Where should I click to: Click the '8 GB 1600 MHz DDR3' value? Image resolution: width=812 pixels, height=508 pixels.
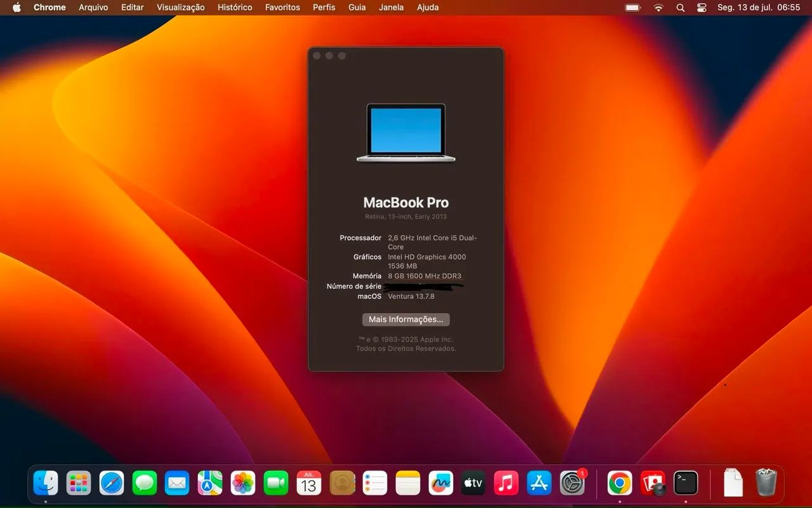[x=424, y=276]
